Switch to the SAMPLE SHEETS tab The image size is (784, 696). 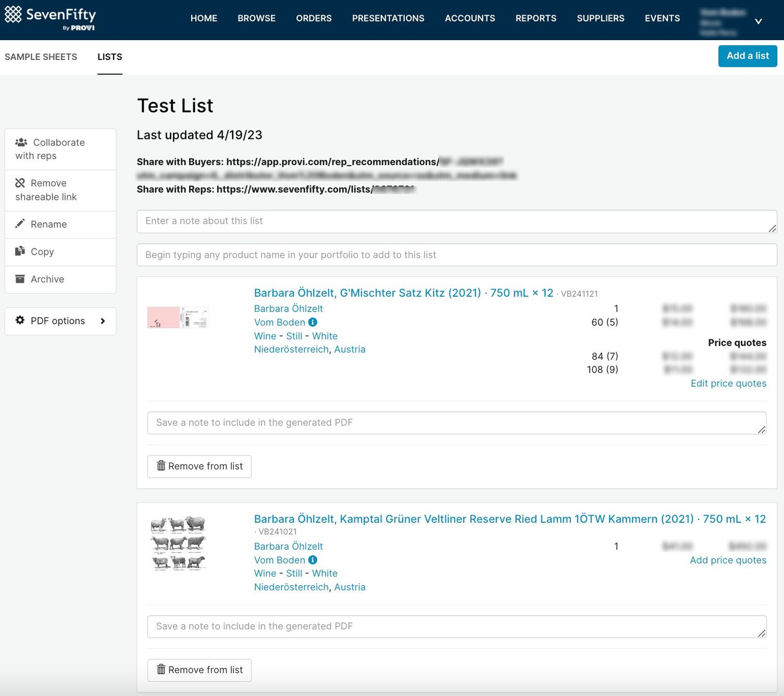[x=41, y=57]
